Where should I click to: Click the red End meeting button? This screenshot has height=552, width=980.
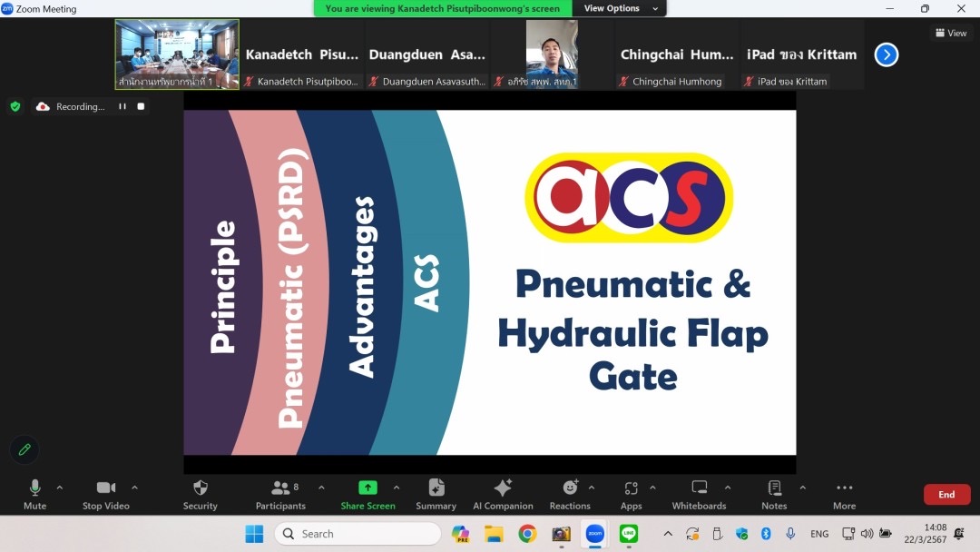pyautogui.click(x=946, y=495)
